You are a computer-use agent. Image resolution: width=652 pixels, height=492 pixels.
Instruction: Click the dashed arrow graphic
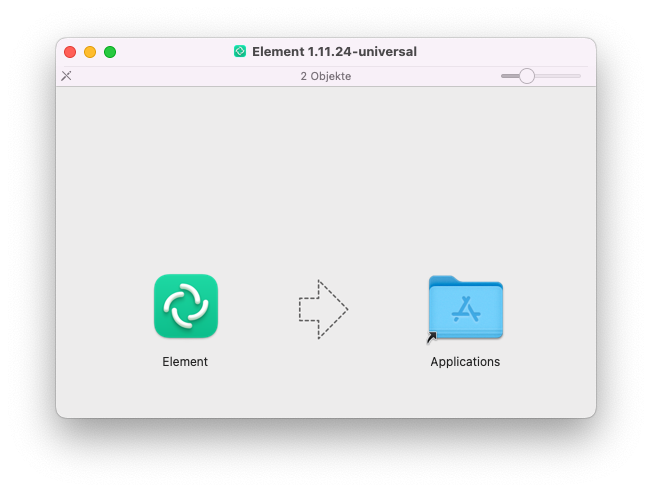pyautogui.click(x=323, y=309)
